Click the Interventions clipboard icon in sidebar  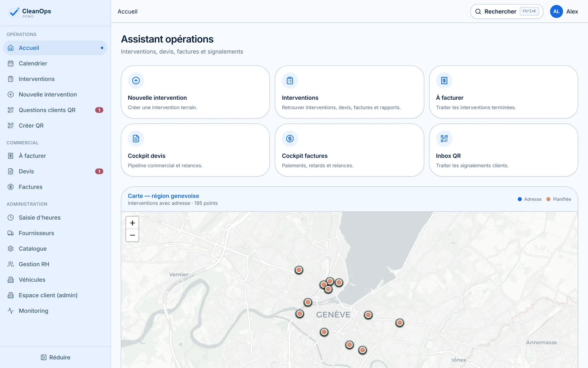pyautogui.click(x=11, y=79)
